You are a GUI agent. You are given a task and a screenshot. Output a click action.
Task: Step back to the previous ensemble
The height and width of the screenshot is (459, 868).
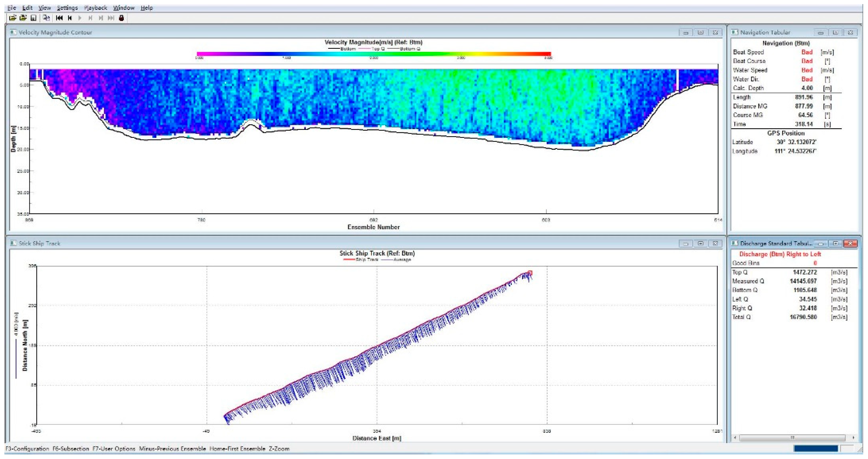pyautogui.click(x=70, y=18)
